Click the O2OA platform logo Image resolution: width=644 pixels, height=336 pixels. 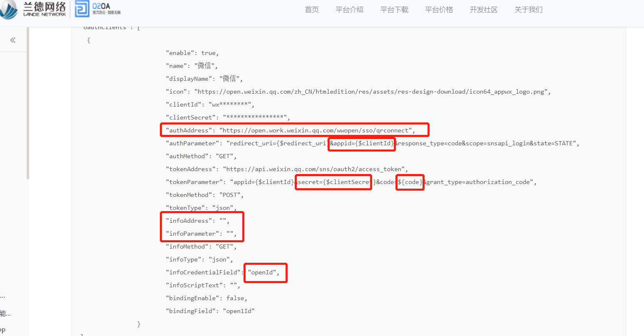click(x=98, y=9)
